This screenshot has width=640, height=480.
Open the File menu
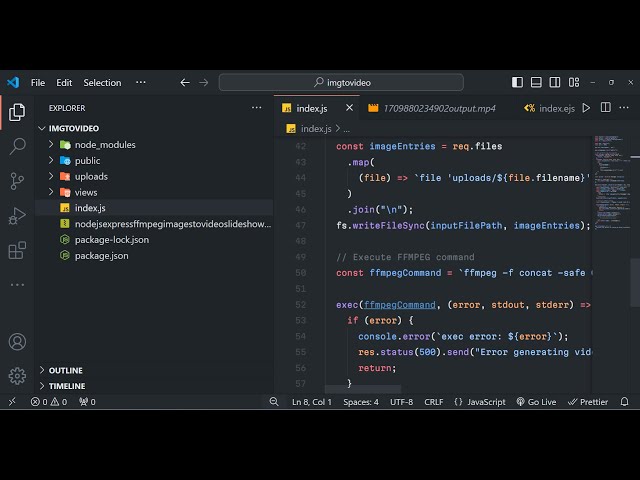38,83
